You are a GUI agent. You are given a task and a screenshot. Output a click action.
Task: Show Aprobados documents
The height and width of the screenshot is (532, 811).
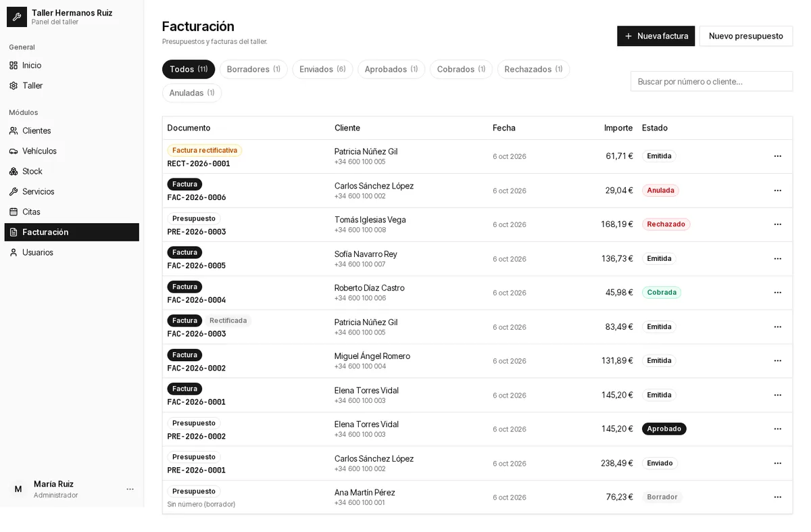pyautogui.click(x=391, y=70)
